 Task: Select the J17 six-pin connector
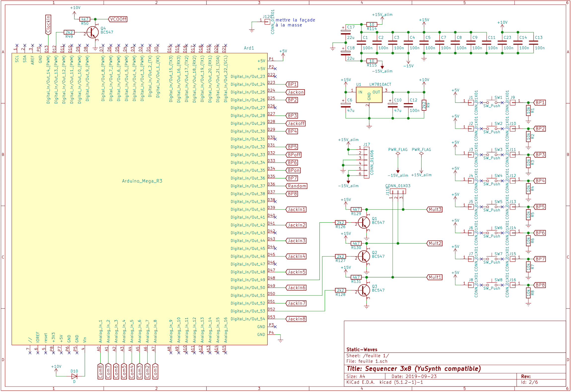point(366,163)
